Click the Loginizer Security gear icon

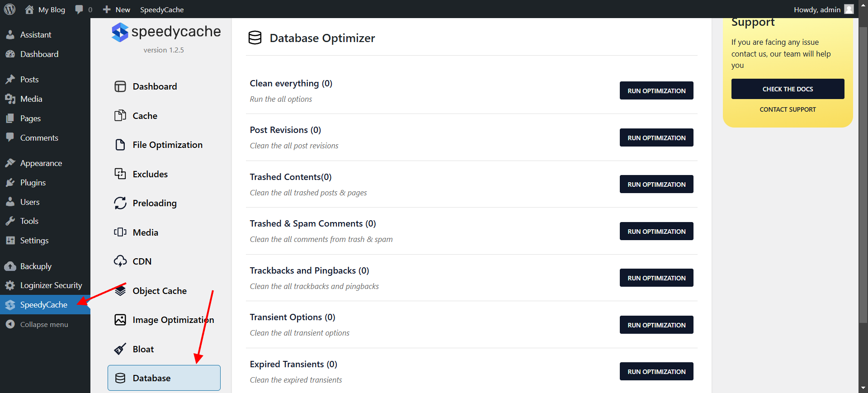[x=10, y=285]
